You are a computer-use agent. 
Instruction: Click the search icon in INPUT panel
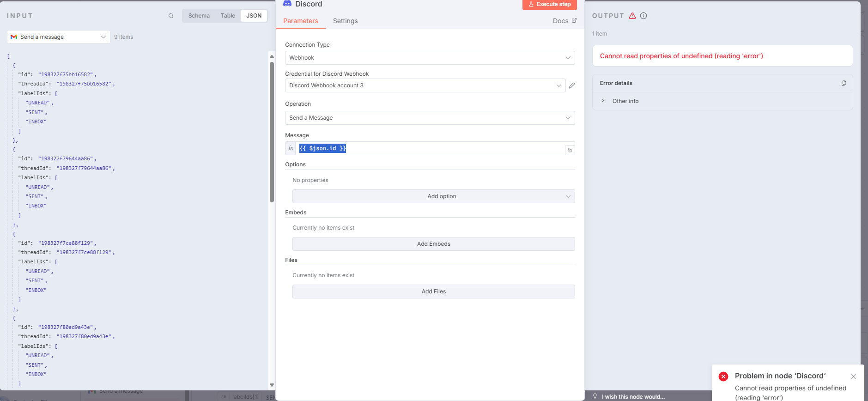(x=171, y=16)
